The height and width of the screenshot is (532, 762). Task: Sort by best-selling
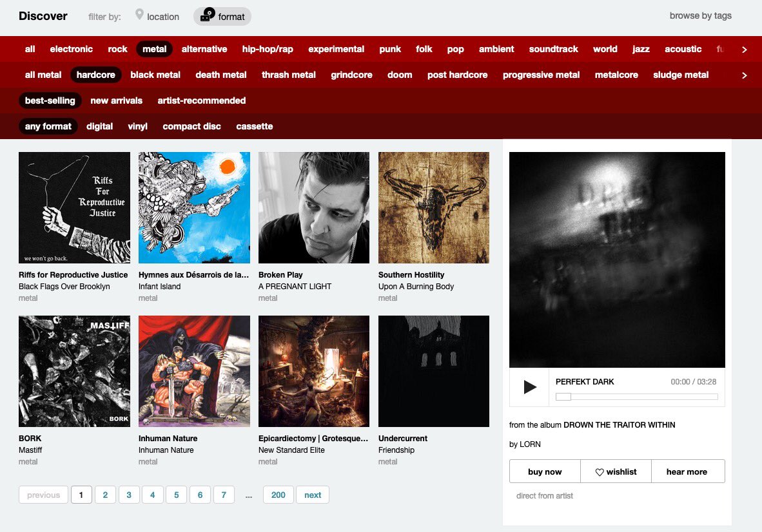click(x=50, y=100)
